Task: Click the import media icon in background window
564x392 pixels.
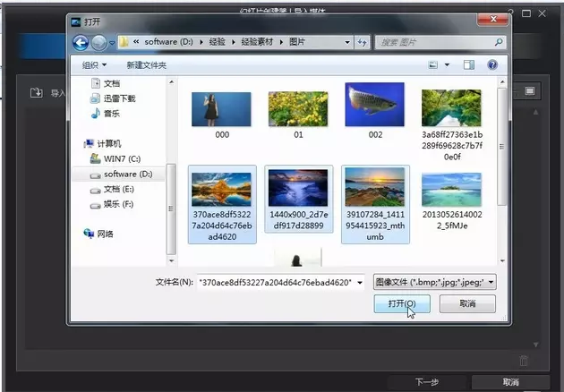Action: pos(37,93)
